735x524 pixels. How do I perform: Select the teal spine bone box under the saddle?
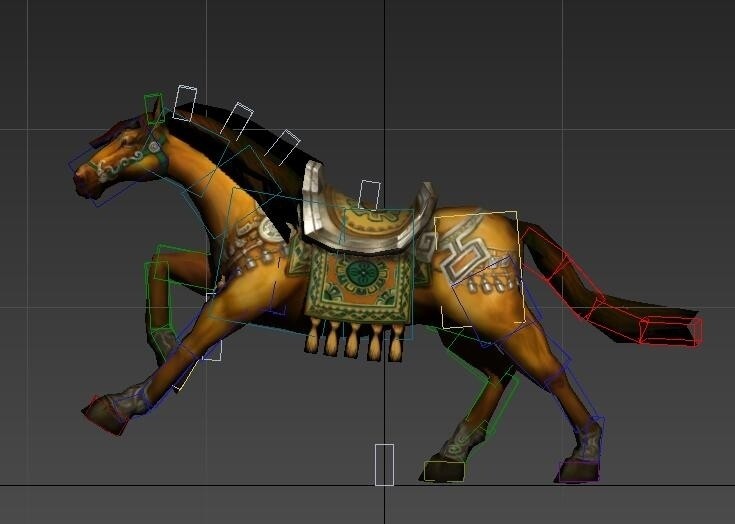[379, 274]
